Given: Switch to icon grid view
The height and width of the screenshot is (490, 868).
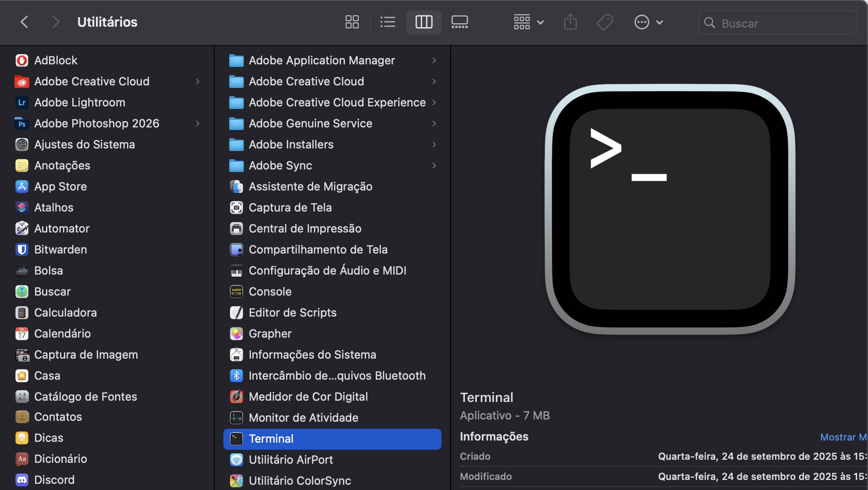Looking at the screenshot, I should click(352, 22).
